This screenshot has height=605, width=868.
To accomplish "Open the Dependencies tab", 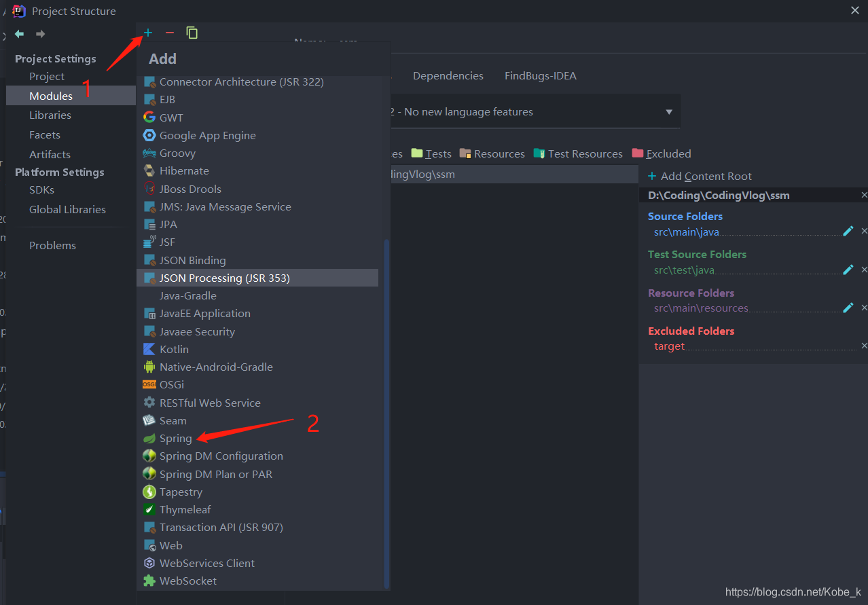I will 448,76.
